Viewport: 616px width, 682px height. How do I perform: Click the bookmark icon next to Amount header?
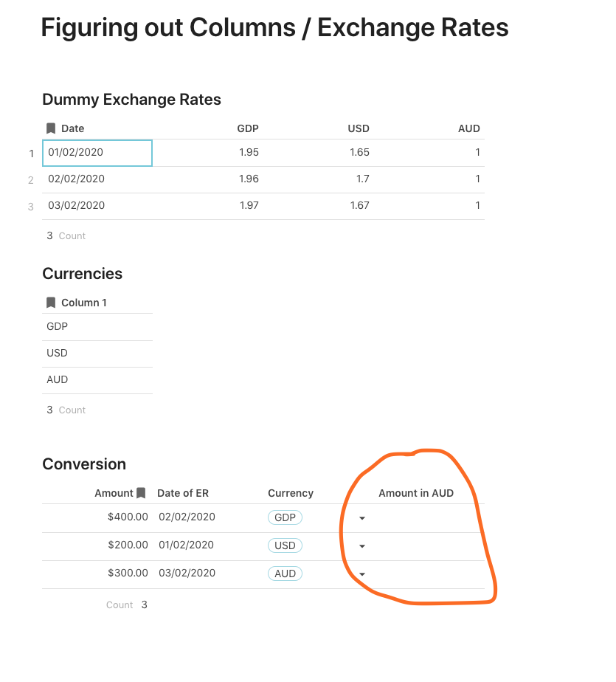tap(141, 493)
